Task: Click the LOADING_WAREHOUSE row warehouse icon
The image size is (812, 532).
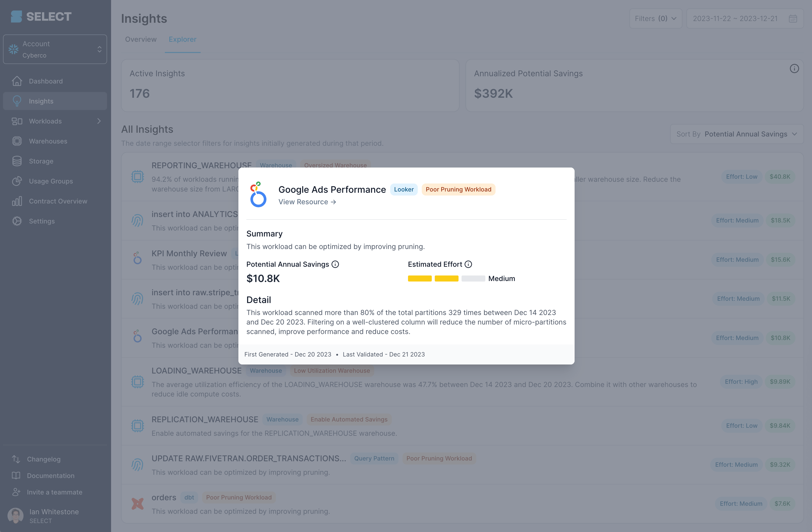Action: [137, 382]
